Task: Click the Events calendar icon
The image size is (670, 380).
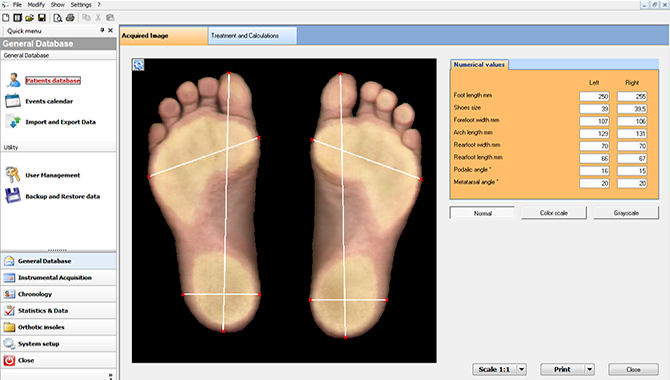Action: [13, 101]
